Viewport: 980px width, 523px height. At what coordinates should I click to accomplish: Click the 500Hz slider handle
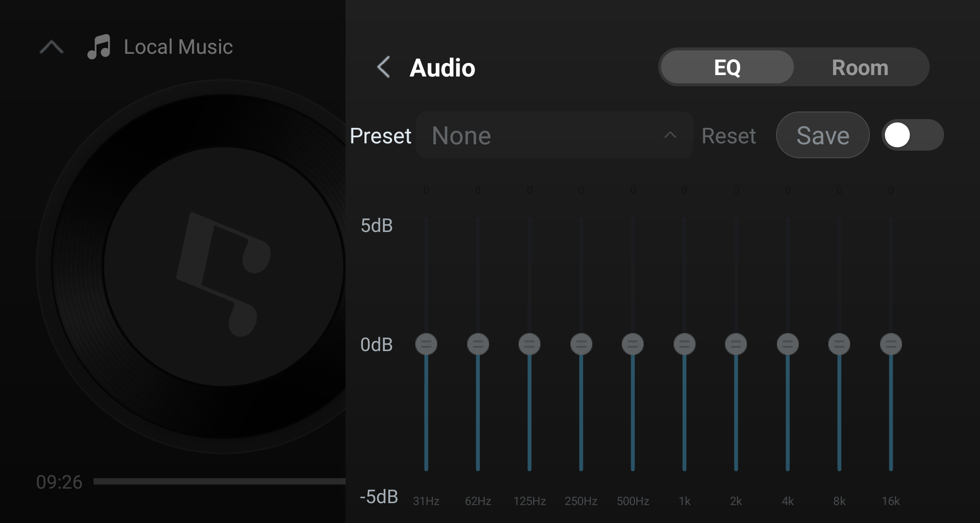633,344
